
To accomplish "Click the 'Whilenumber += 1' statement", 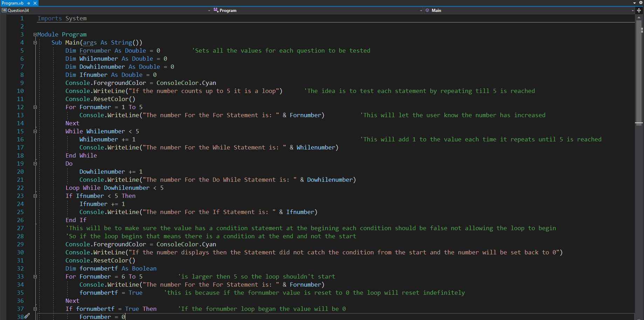I will [x=108, y=139].
